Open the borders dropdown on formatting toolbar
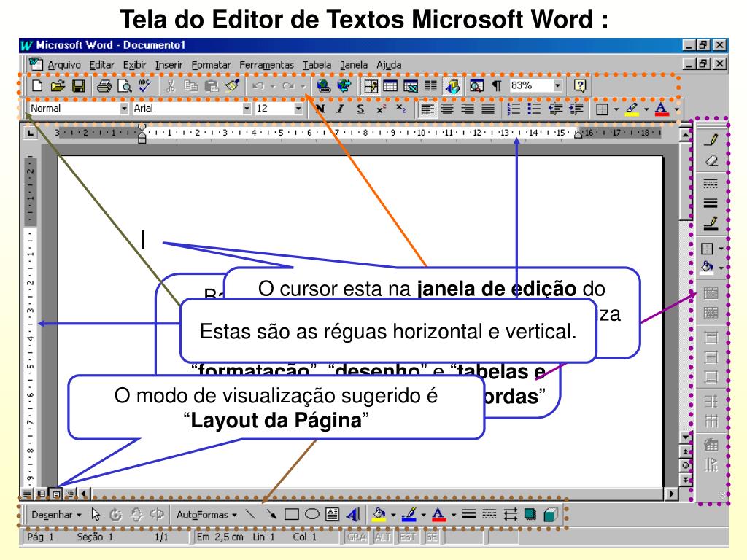The height and width of the screenshot is (560, 747). [616, 109]
